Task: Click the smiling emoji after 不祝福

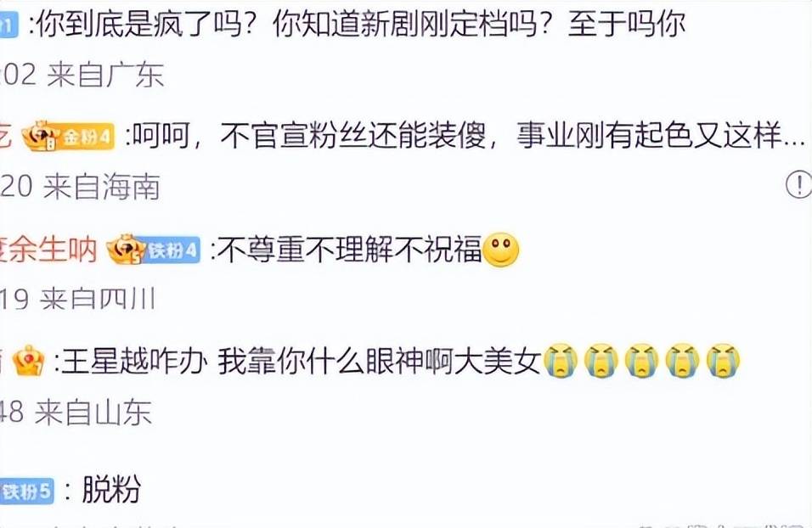Action: point(500,250)
